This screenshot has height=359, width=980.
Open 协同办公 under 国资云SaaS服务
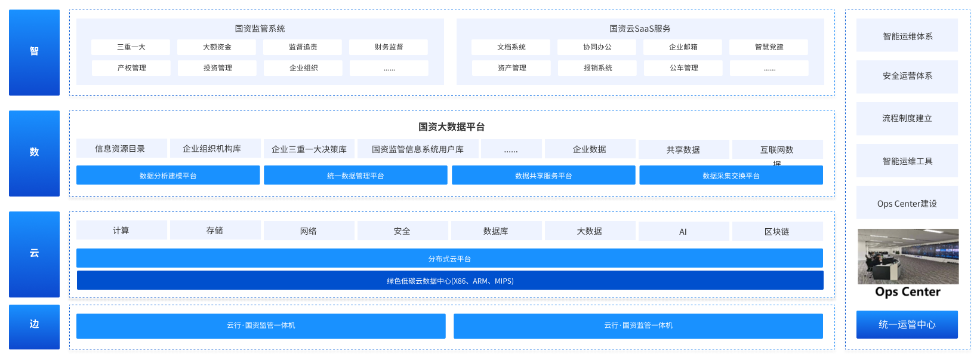(x=597, y=47)
